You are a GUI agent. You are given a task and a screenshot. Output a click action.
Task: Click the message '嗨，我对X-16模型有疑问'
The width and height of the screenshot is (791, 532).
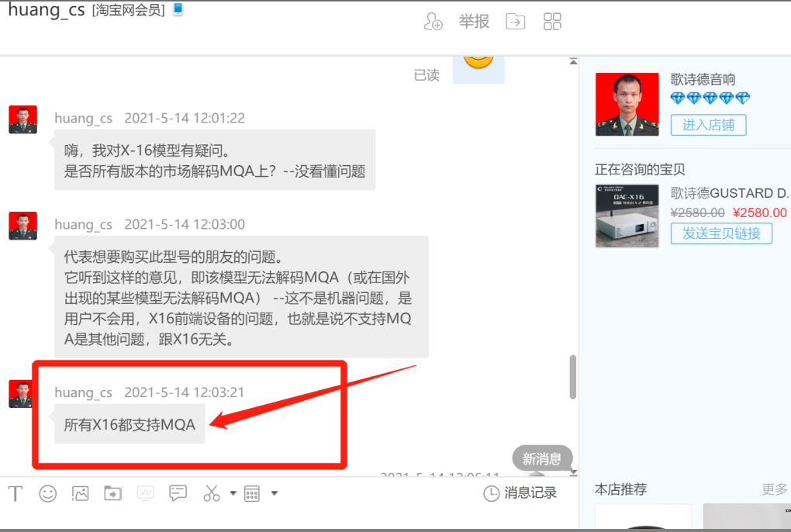pyautogui.click(x=215, y=161)
